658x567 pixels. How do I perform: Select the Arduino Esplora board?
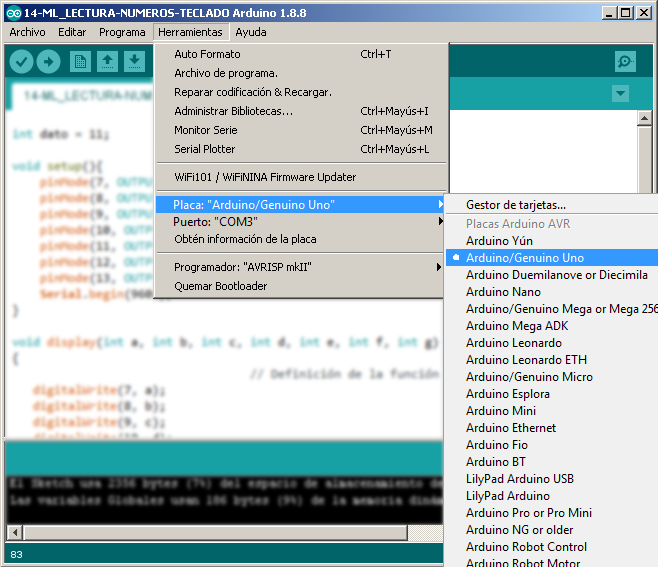pyautogui.click(x=551, y=394)
